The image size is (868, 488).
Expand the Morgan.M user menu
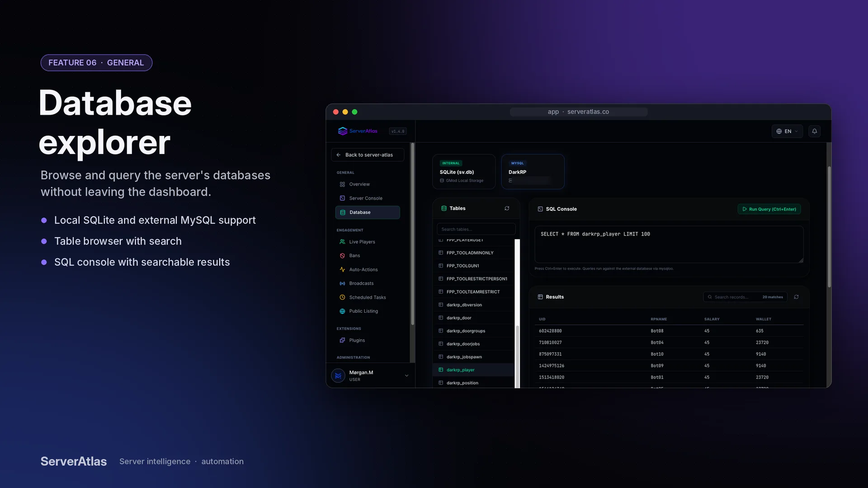(x=406, y=375)
